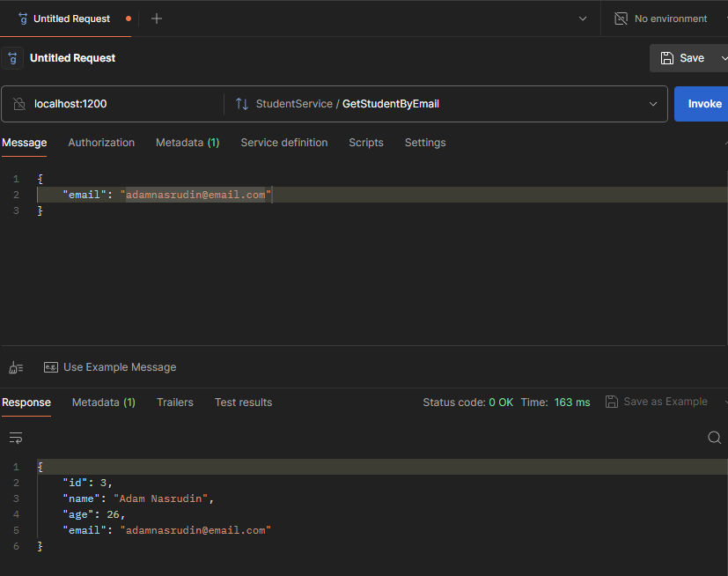Click line number 3 in message editor
Image resolution: width=728 pixels, height=576 pixels.
tap(16, 210)
